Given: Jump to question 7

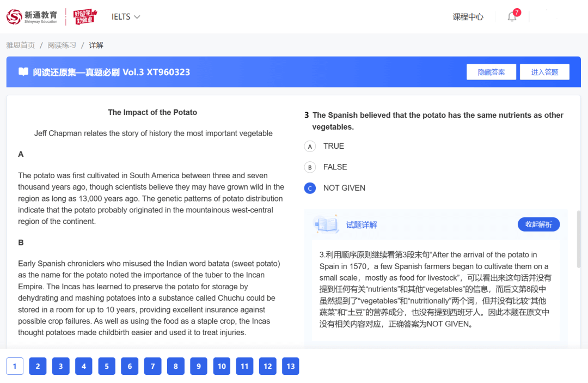Looking at the screenshot, I should [152, 366].
